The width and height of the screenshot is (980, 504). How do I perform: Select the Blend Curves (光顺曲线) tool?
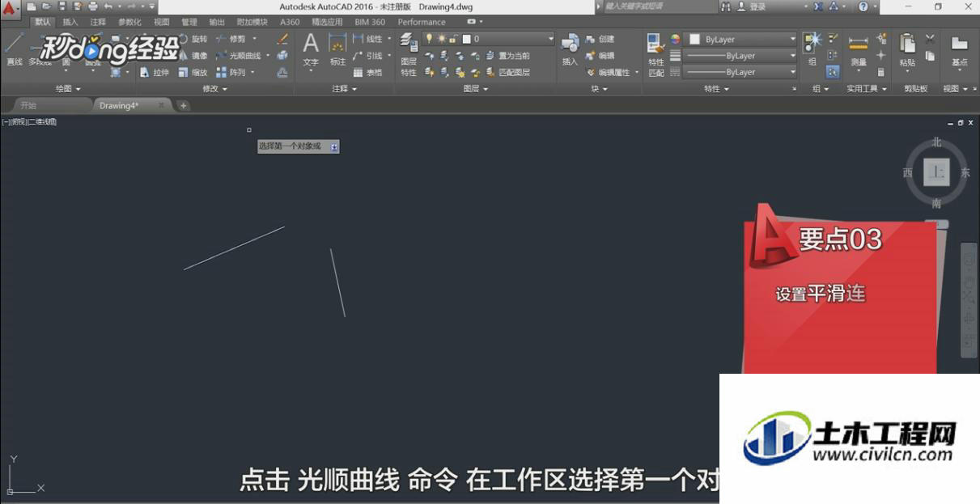239,56
